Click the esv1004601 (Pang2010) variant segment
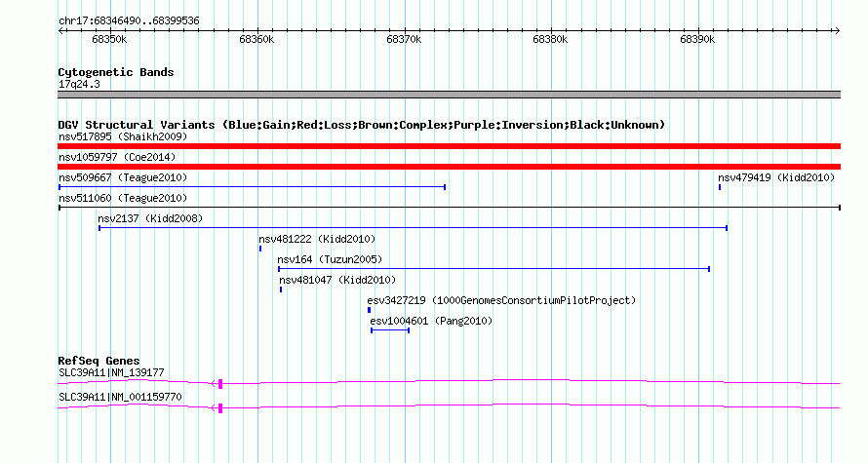 tap(390, 330)
